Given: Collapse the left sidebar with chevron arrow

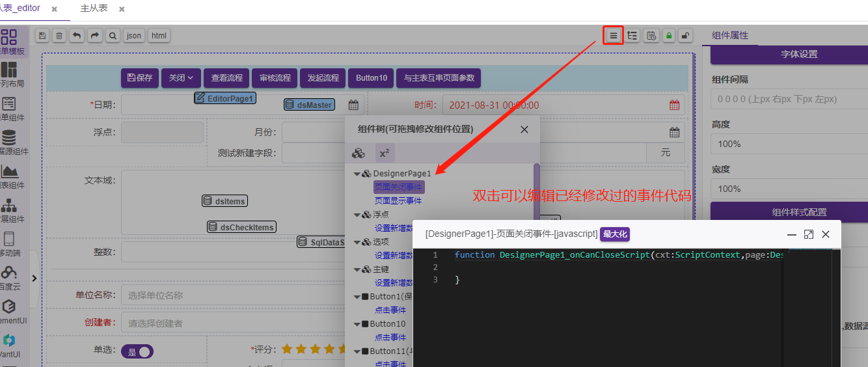Looking at the screenshot, I should pos(34,278).
